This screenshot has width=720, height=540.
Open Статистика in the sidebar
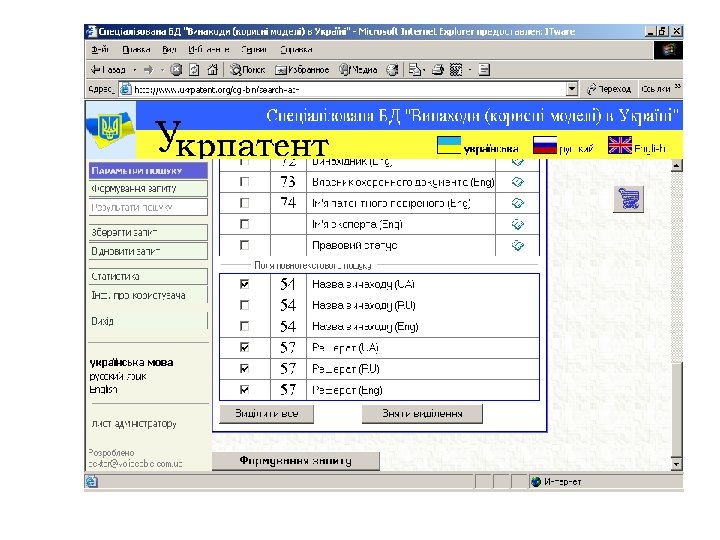click(x=148, y=276)
